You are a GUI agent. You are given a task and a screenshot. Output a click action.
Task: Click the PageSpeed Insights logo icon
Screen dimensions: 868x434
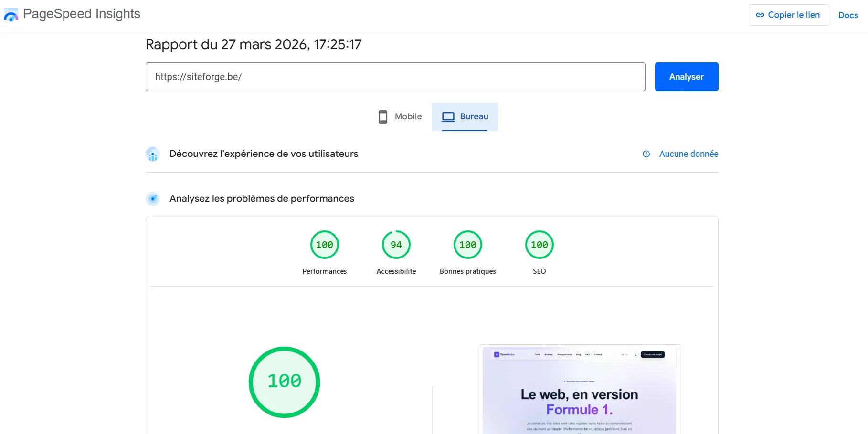pyautogui.click(x=11, y=15)
